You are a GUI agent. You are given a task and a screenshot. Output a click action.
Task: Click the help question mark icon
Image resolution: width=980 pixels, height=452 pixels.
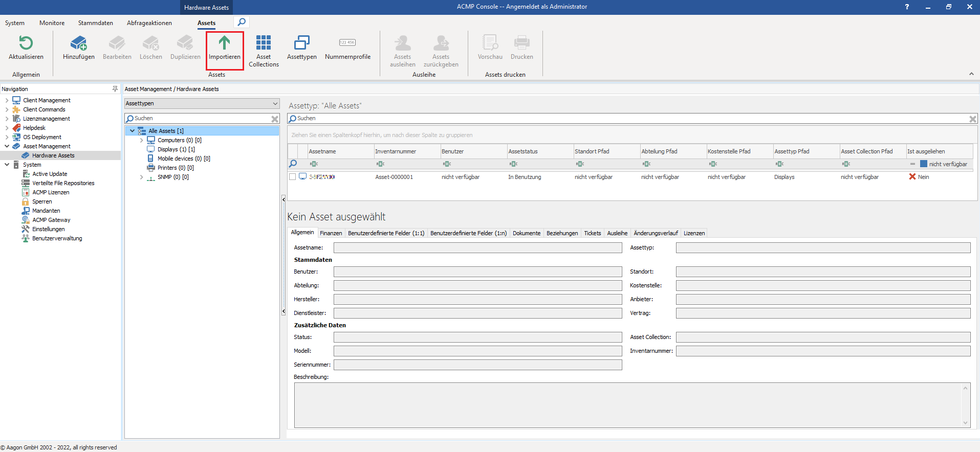[x=907, y=7]
